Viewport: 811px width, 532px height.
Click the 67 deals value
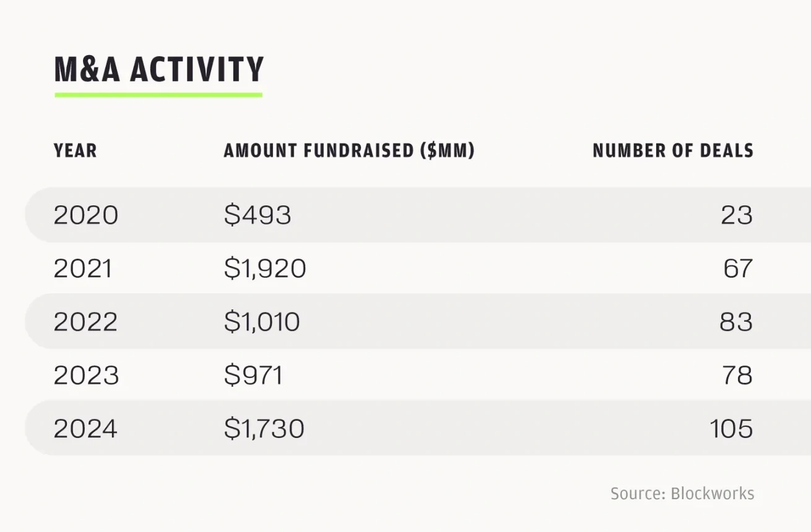click(738, 269)
